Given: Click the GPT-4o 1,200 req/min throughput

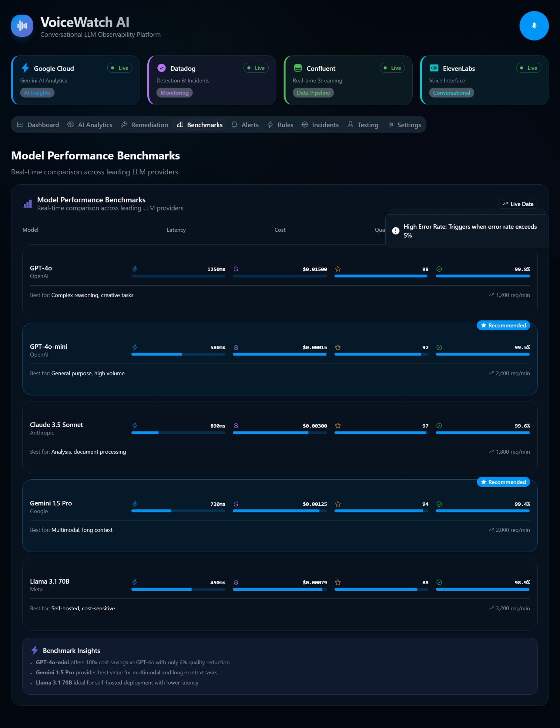Looking at the screenshot, I should (509, 295).
